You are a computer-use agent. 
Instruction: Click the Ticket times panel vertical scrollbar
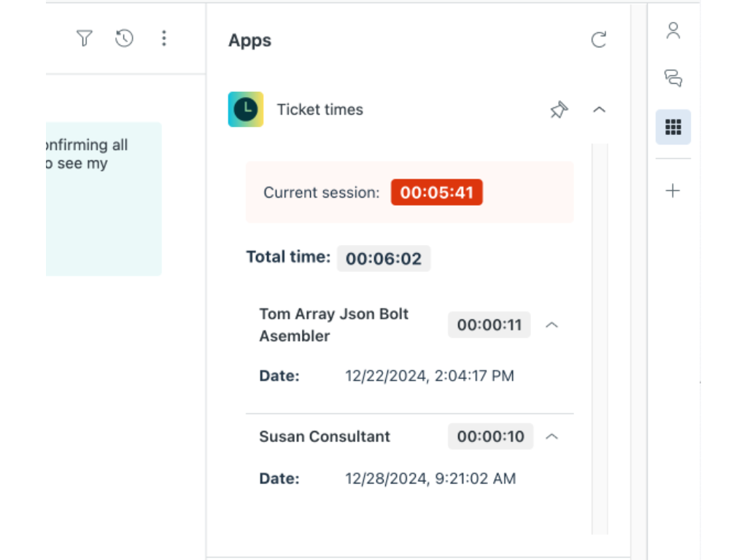coord(599,335)
